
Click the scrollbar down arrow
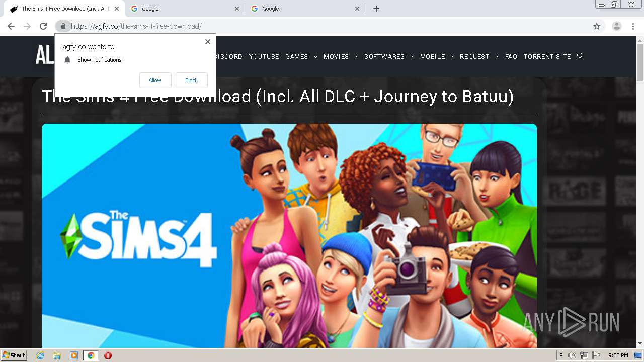click(640, 343)
